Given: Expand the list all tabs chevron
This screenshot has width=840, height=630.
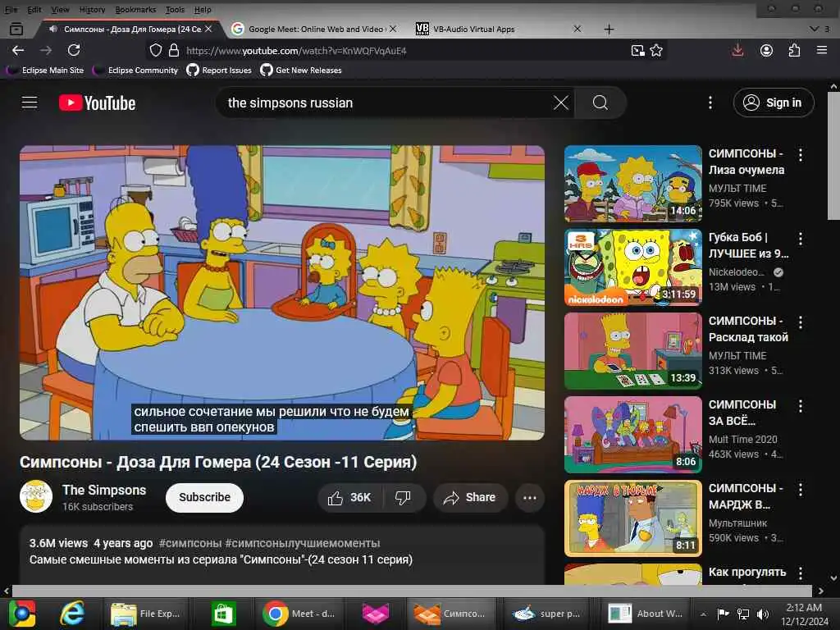Looking at the screenshot, I should tap(815, 29).
